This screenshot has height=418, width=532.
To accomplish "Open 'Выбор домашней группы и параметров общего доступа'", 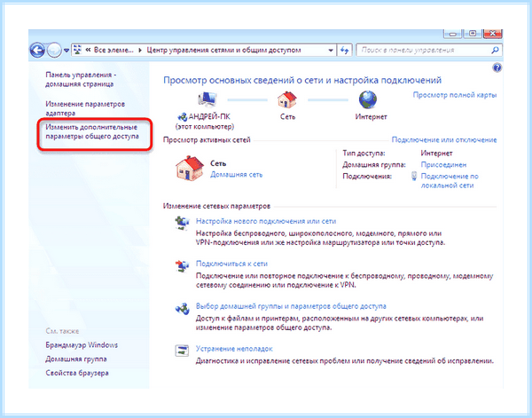I will click(x=291, y=306).
